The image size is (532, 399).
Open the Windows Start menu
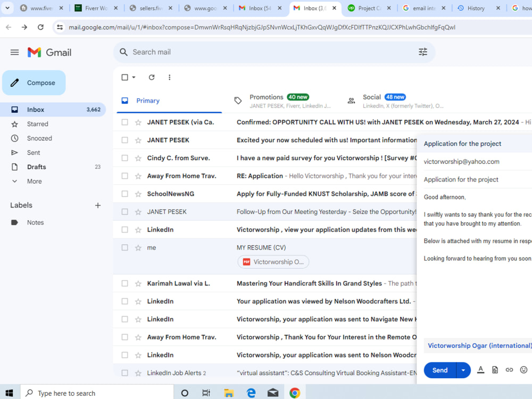9,393
